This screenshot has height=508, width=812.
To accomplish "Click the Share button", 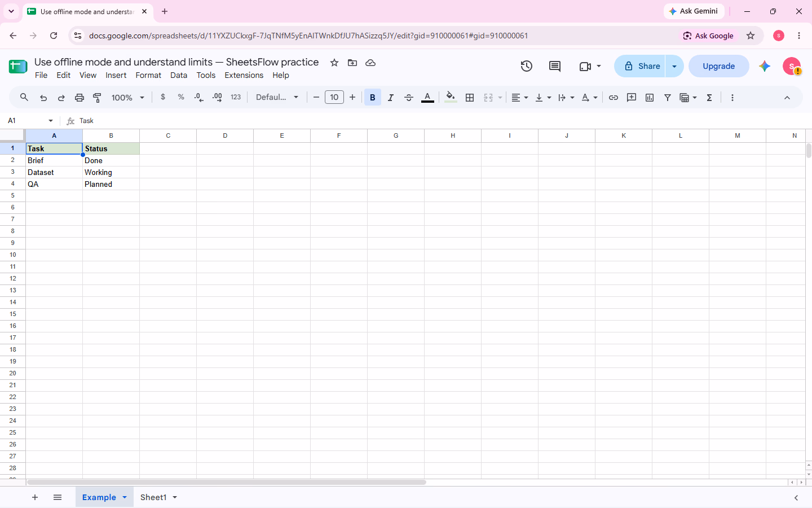I will [641, 66].
